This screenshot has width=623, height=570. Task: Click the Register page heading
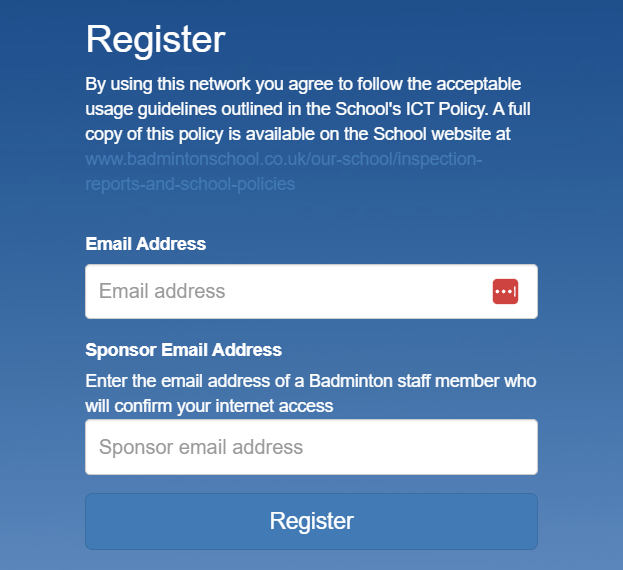(155, 39)
